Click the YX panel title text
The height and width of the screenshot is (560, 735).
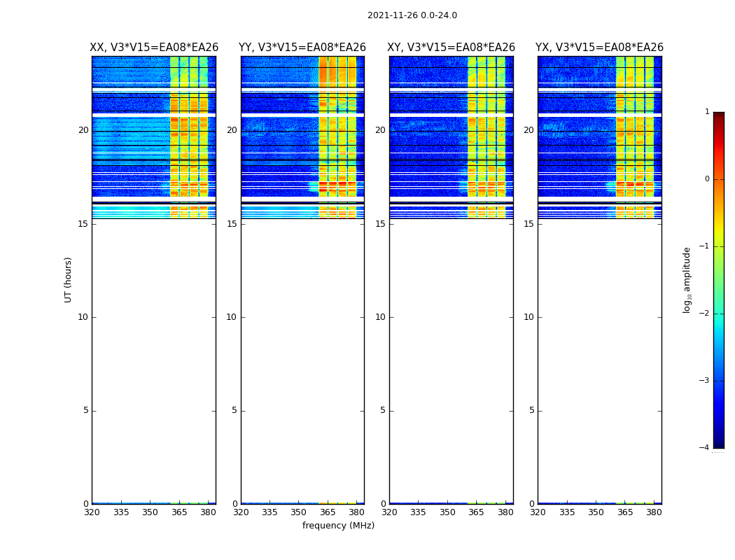click(599, 48)
